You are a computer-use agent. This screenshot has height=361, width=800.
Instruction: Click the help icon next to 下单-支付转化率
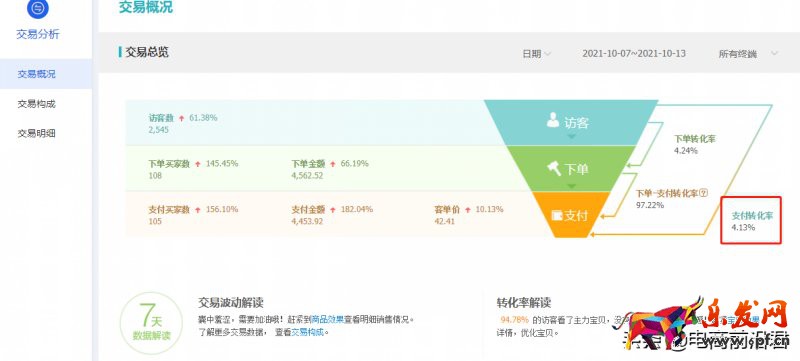point(704,193)
